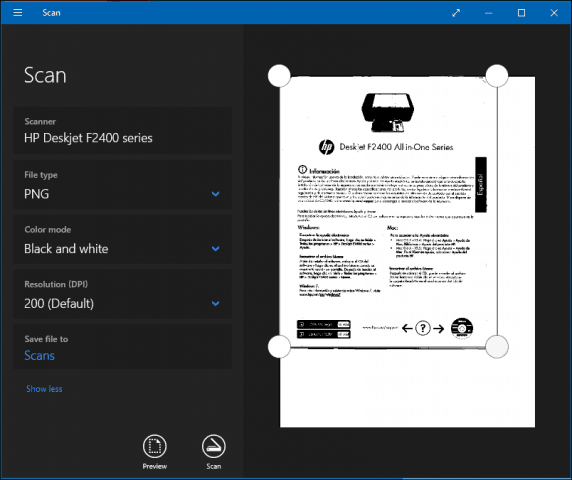572x480 pixels.
Task: Minimize the Scan window
Action: (489, 13)
